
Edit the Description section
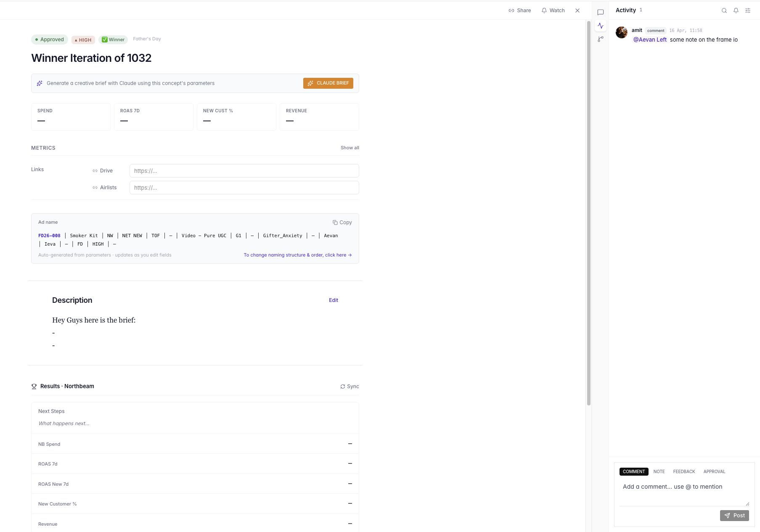click(333, 300)
